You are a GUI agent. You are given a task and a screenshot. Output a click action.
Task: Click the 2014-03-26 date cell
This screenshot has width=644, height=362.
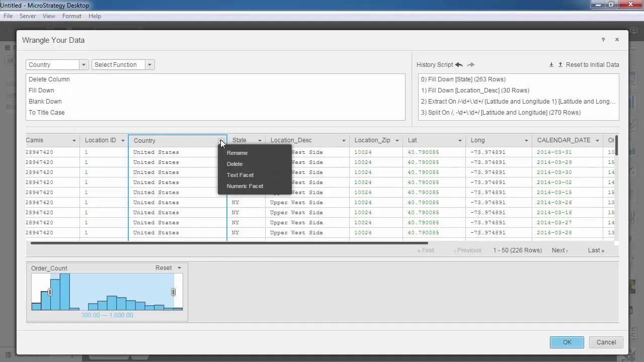[x=554, y=203]
